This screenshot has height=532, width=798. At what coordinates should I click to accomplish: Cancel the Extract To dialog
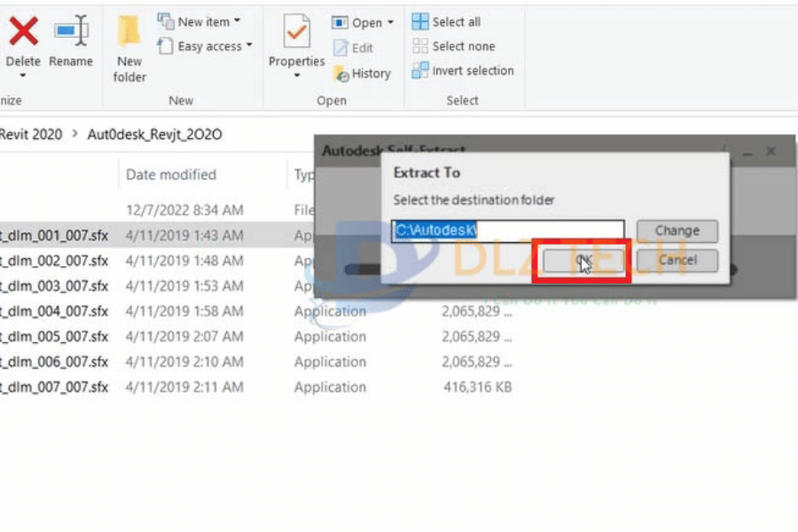(677, 261)
